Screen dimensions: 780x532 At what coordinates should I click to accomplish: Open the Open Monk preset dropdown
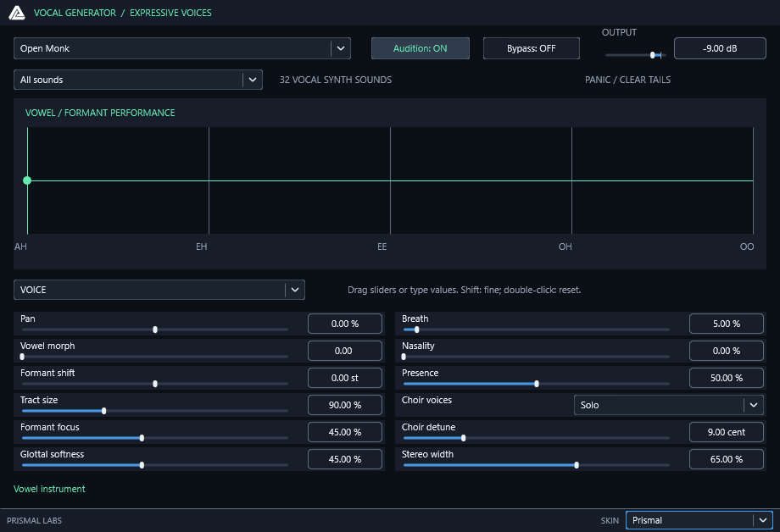(x=182, y=48)
